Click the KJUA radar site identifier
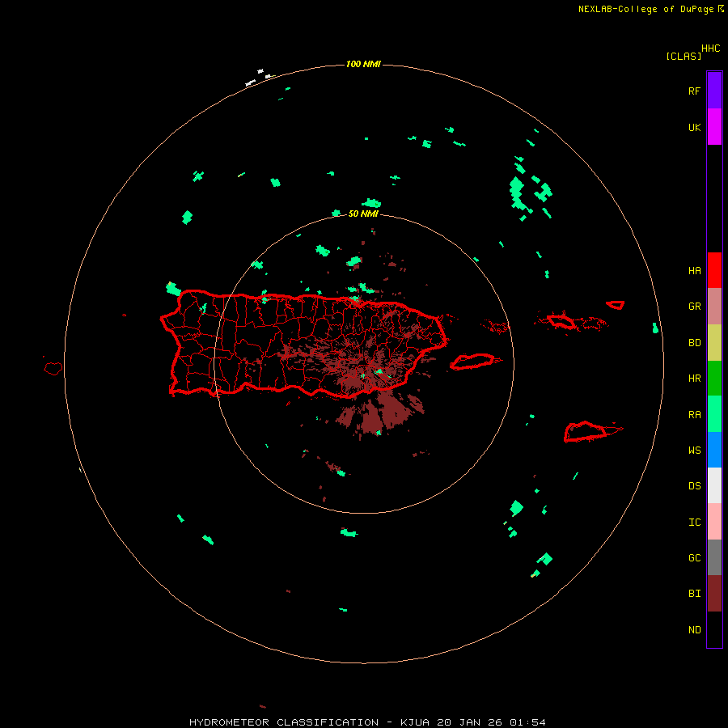This screenshot has width=728, height=728. (x=416, y=722)
